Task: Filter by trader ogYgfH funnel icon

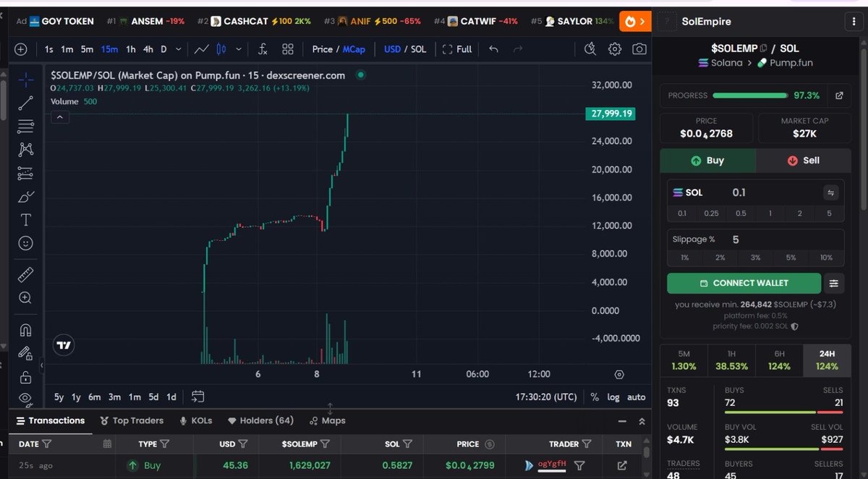Action: point(579,465)
